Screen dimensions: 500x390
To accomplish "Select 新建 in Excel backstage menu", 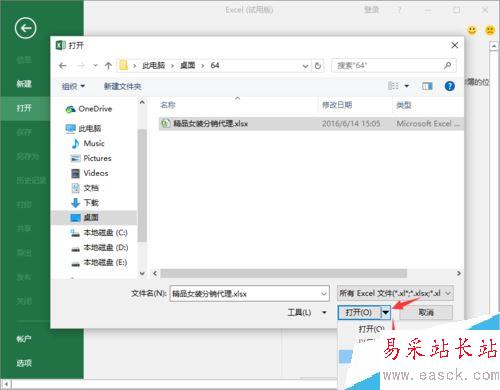I will [x=24, y=84].
